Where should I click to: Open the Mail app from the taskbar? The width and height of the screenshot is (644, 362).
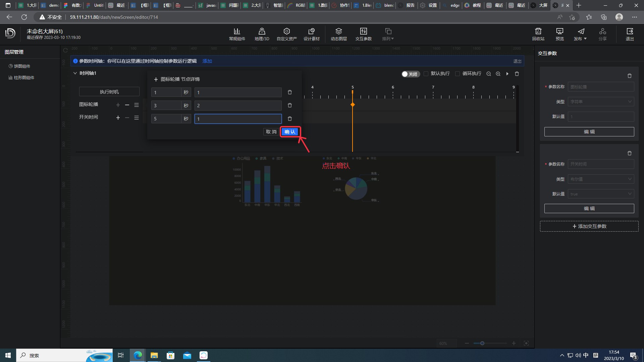[x=187, y=355]
